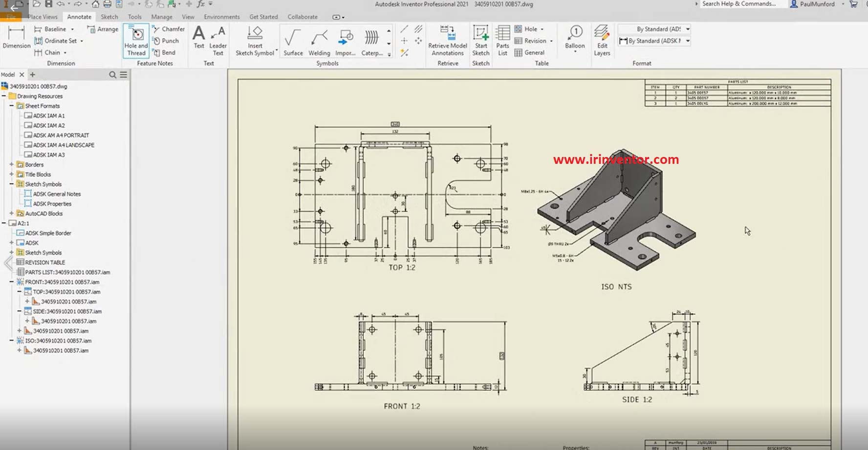
Task: Select the Dimension tool
Action: [16, 37]
